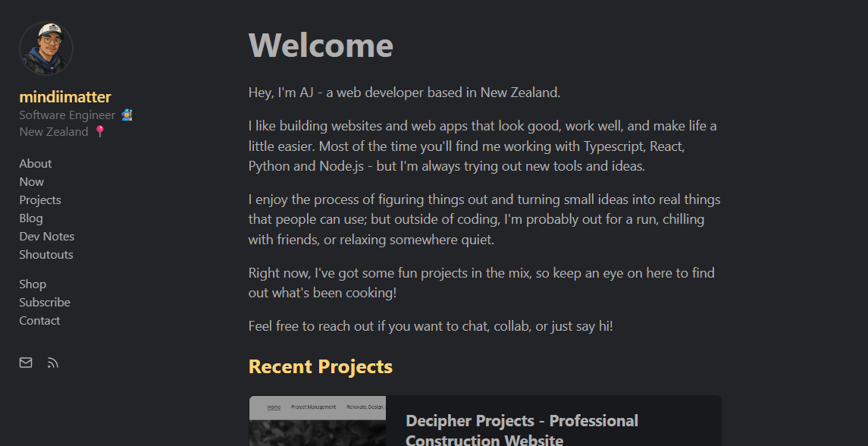The height and width of the screenshot is (446, 868).
Task: Click Home in the project preview image
Action: point(273,407)
